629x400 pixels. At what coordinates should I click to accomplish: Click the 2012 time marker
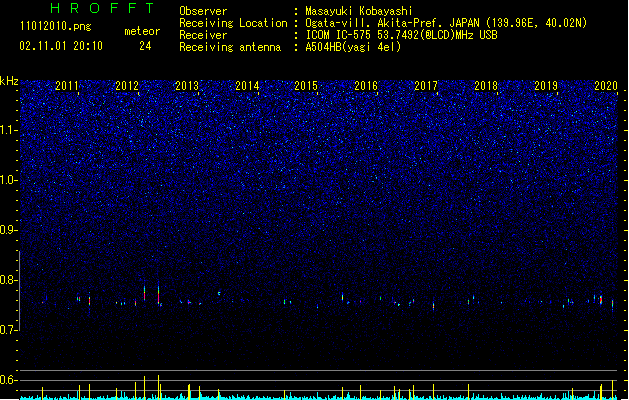127,86
